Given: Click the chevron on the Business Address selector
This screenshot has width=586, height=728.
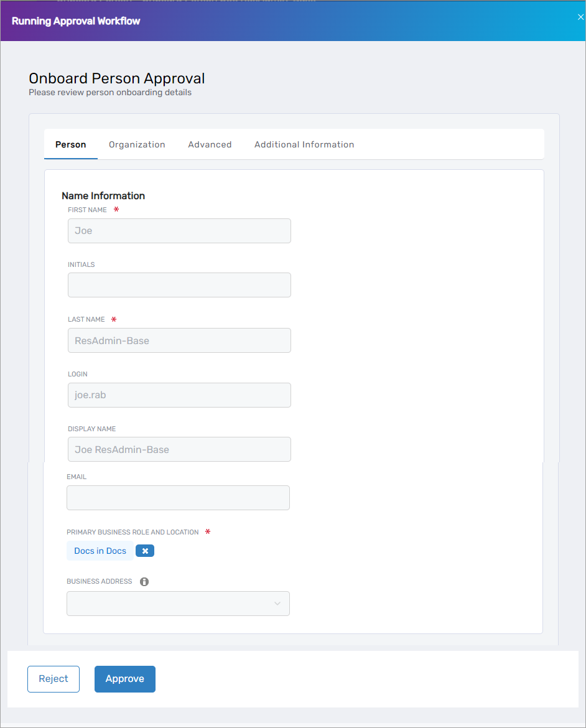Looking at the screenshot, I should (x=277, y=604).
